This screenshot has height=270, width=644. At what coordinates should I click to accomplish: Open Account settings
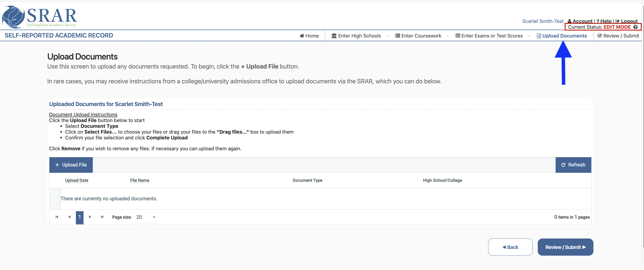(x=580, y=21)
